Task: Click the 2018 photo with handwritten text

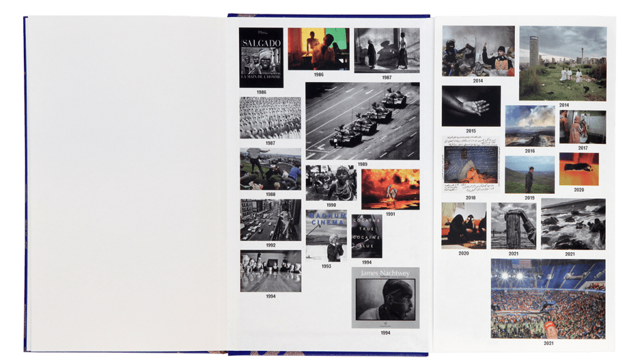Action: point(470,164)
